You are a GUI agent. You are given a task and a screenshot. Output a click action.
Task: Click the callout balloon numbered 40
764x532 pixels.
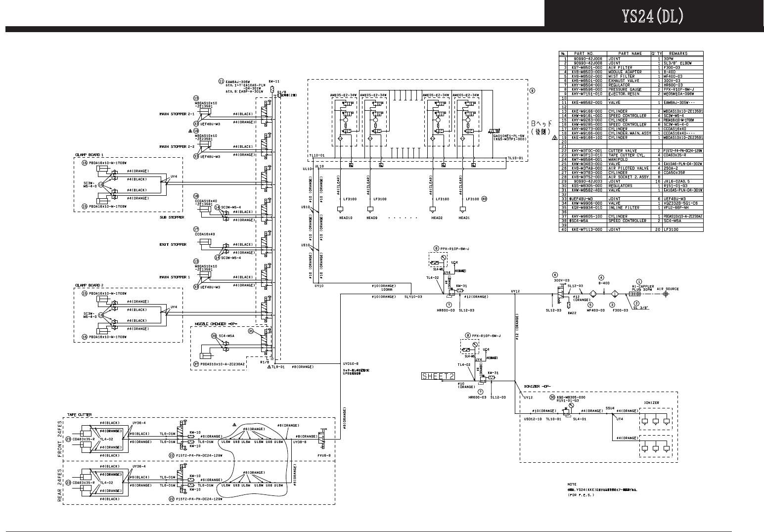pos(485,198)
